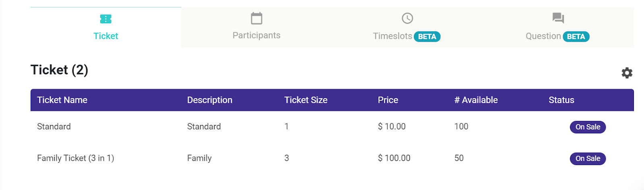Click the ticket stub icon
The height and width of the screenshot is (190, 644).
click(105, 19)
